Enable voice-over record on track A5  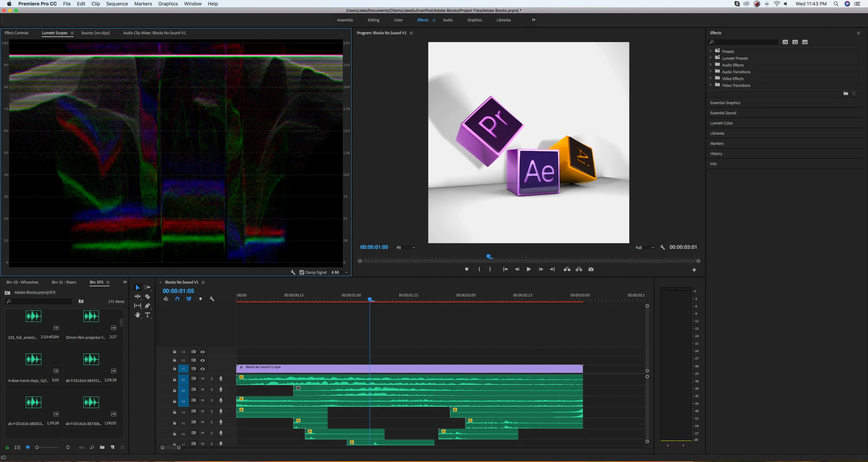point(221,422)
